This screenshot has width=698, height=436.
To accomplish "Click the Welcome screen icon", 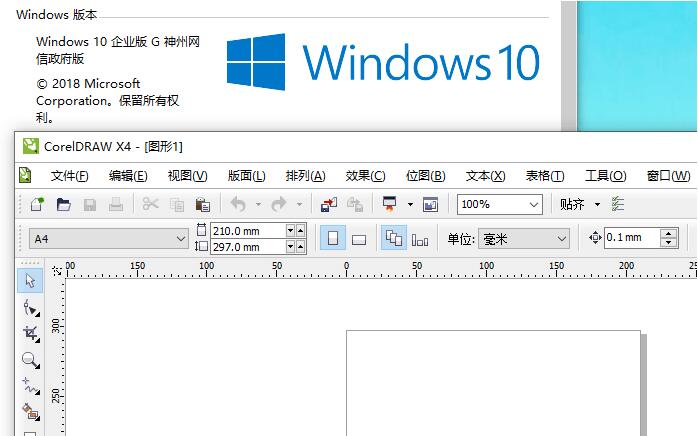I will pyautogui.click(x=430, y=204).
